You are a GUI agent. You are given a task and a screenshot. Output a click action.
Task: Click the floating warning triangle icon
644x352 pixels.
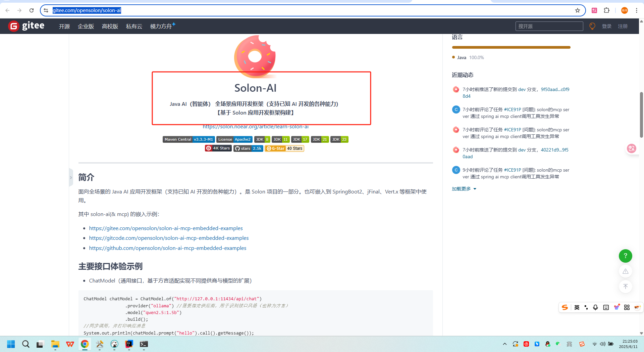(625, 271)
